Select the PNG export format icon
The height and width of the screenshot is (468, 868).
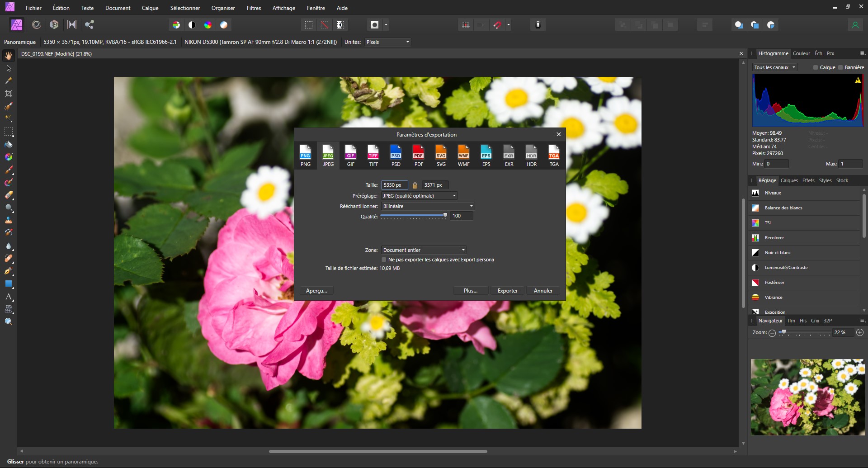click(x=306, y=155)
